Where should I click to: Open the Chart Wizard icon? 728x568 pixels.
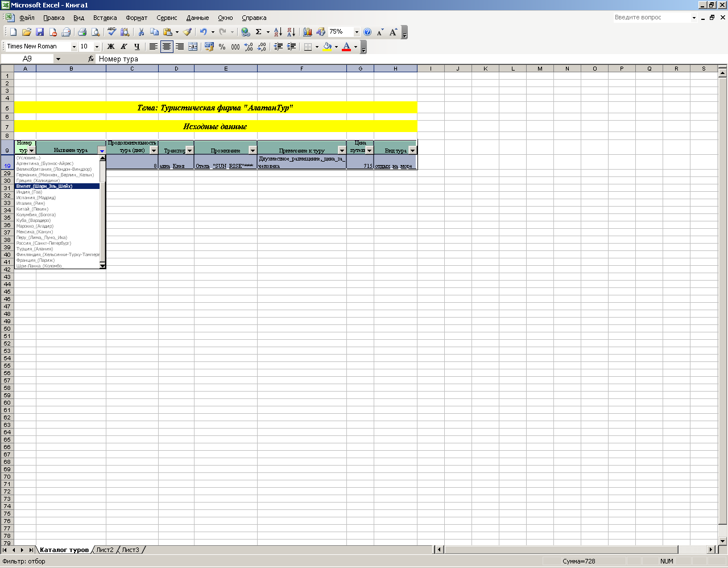[x=307, y=32]
